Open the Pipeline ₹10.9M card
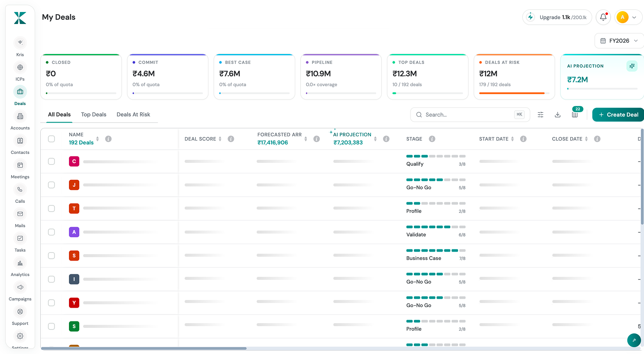 341,77
